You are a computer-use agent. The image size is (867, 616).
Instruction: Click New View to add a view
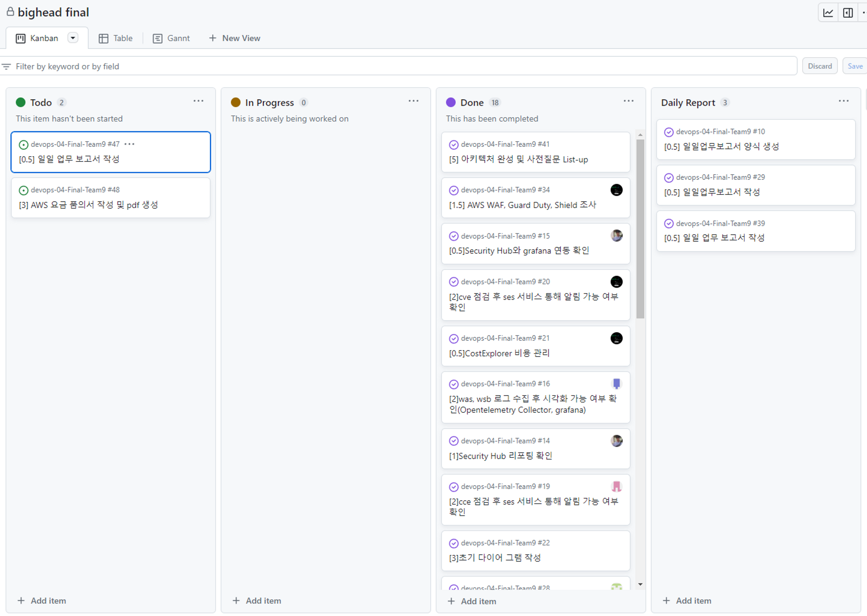coord(235,38)
